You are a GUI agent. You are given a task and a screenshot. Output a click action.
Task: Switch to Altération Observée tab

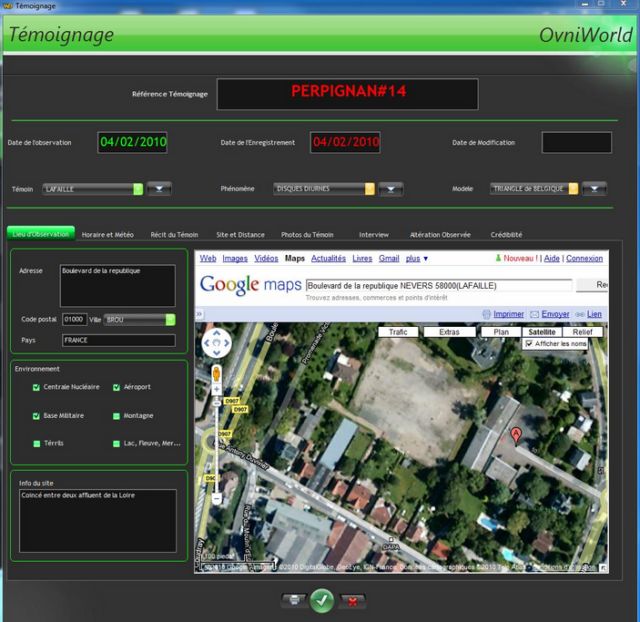click(440, 235)
